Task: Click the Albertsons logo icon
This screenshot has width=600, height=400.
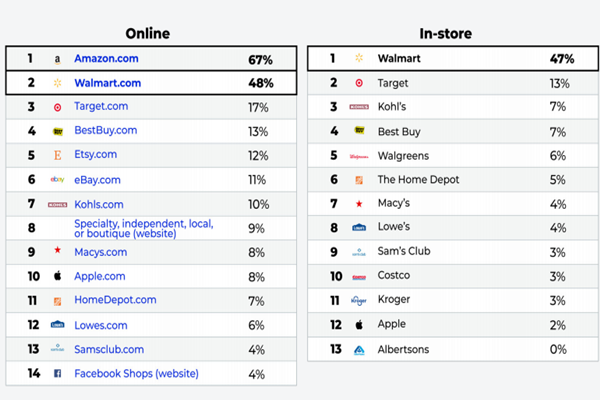Action: pyautogui.click(x=359, y=349)
